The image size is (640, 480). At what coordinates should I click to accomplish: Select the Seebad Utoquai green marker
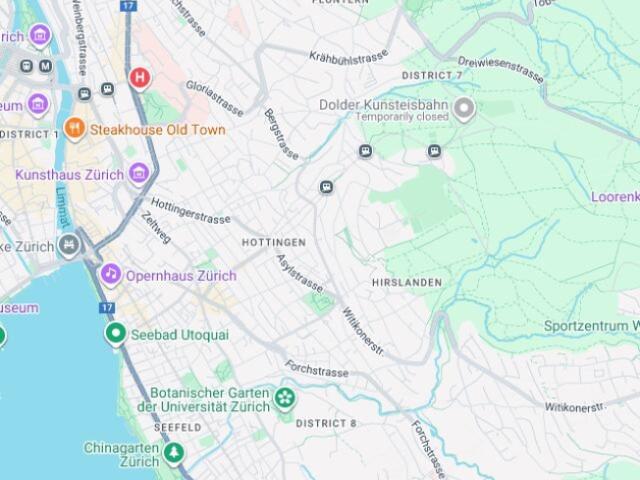click(116, 334)
